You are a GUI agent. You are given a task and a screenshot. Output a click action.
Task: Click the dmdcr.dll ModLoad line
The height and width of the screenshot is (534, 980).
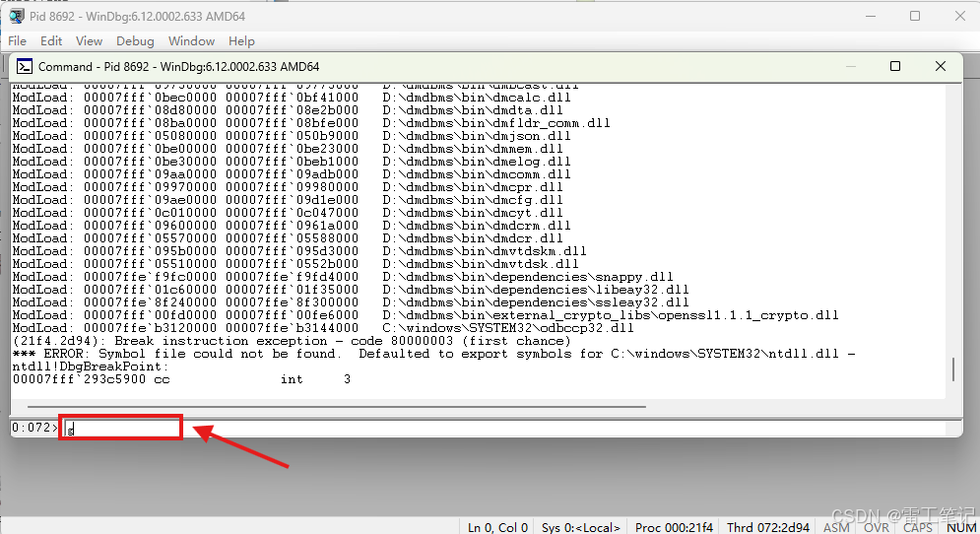coord(288,238)
